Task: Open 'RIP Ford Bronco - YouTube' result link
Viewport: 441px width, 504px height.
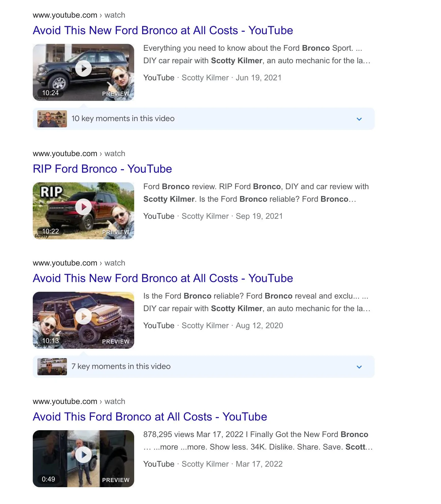Action: click(x=102, y=169)
